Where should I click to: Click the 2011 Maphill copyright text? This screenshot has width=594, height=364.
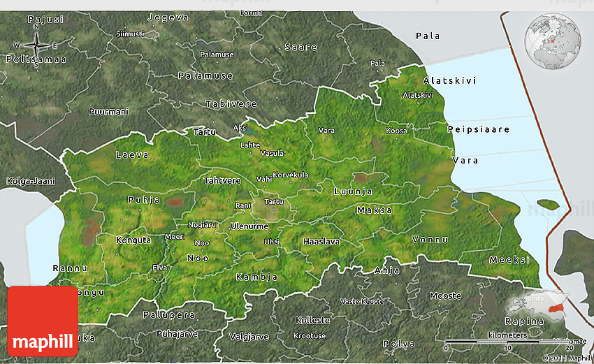[x=566, y=358]
